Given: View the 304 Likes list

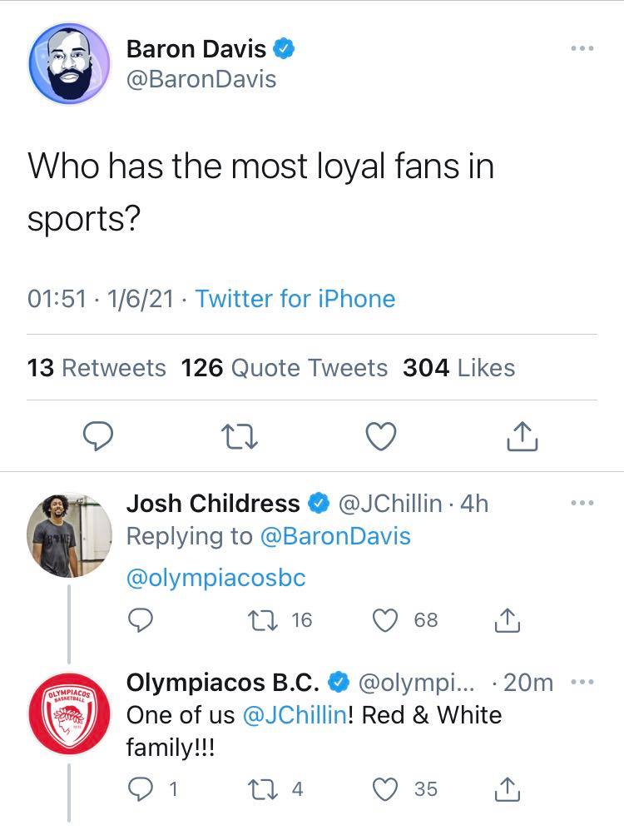Looking at the screenshot, I should point(458,367).
